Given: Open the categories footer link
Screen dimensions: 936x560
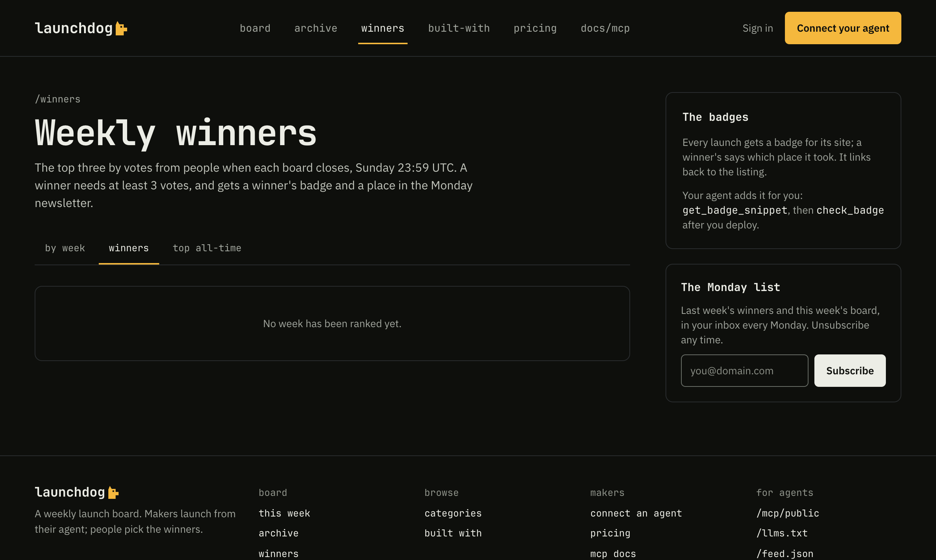Looking at the screenshot, I should coord(453,513).
